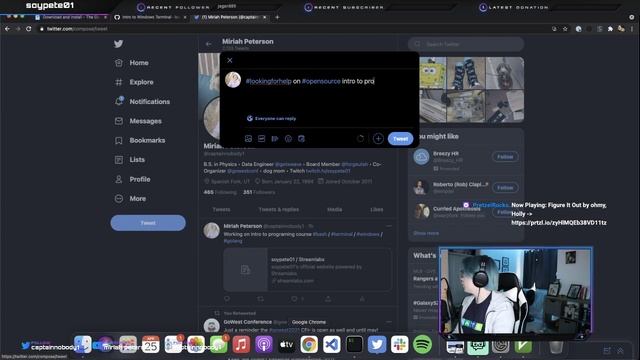Click the sidebar Tweet button
This screenshot has height=360, width=640.
[x=148, y=223]
